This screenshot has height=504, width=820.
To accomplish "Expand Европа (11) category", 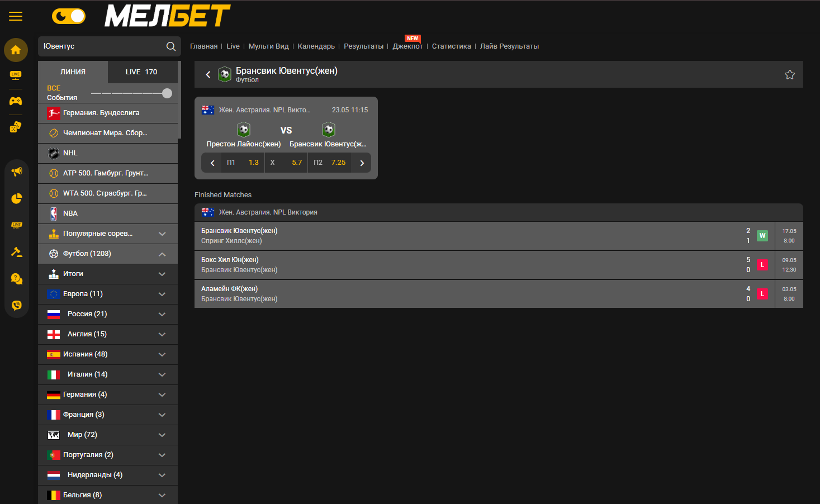I will pyautogui.click(x=108, y=294).
